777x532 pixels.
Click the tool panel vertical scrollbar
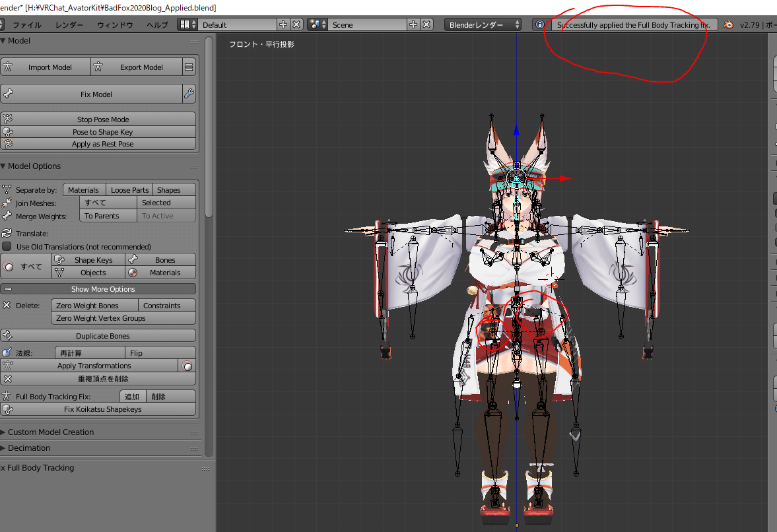click(x=209, y=129)
